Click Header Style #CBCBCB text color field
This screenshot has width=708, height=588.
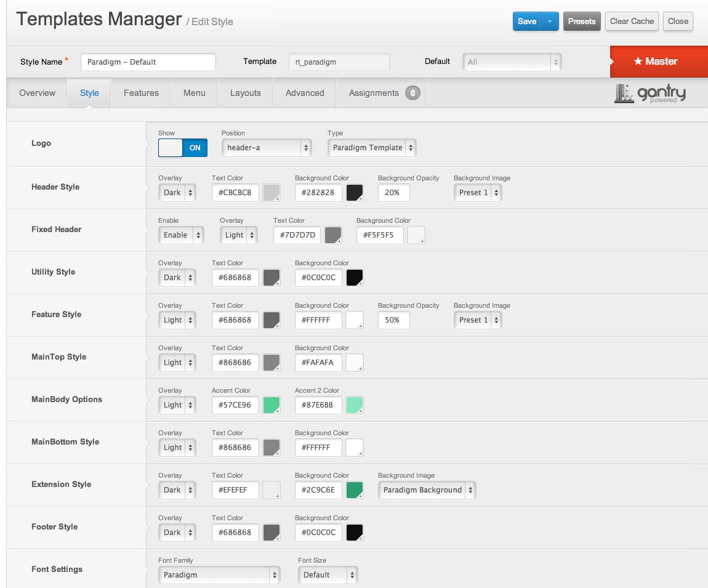click(235, 192)
